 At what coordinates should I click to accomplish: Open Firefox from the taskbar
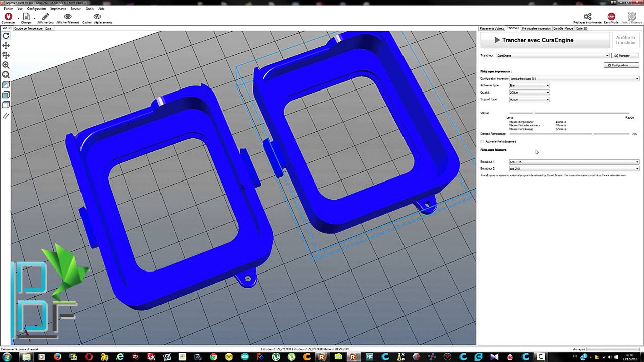(x=57, y=357)
